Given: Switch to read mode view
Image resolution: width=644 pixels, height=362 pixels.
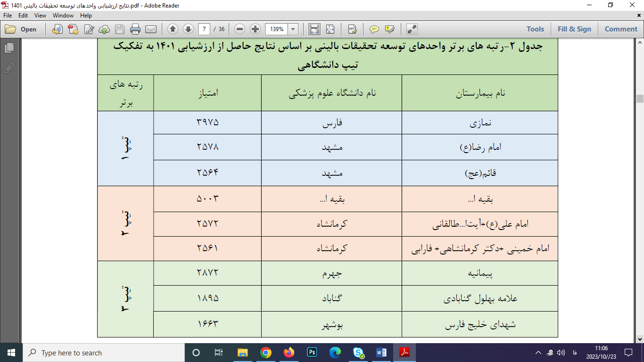Looking at the screenshot, I should (412, 29).
